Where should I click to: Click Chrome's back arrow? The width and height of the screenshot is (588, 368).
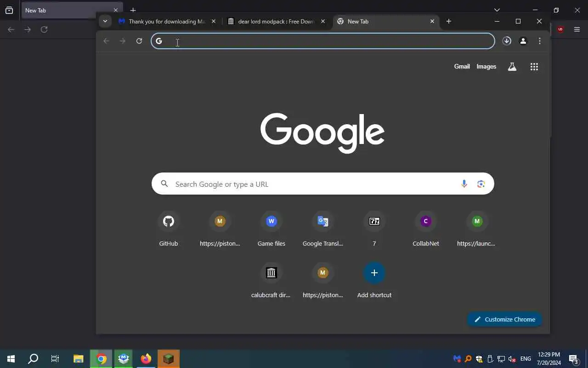pos(106,41)
